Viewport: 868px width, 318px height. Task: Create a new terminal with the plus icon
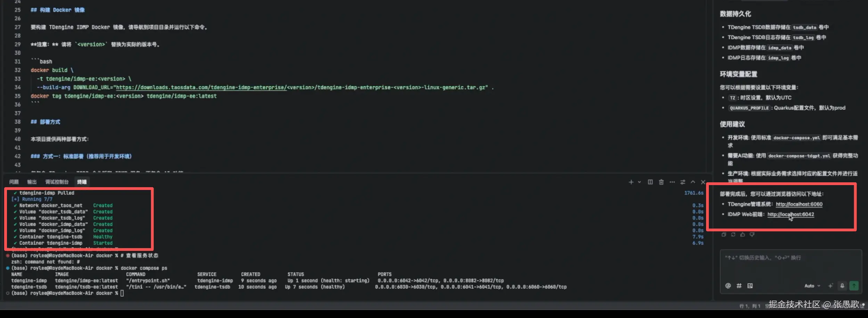click(631, 182)
